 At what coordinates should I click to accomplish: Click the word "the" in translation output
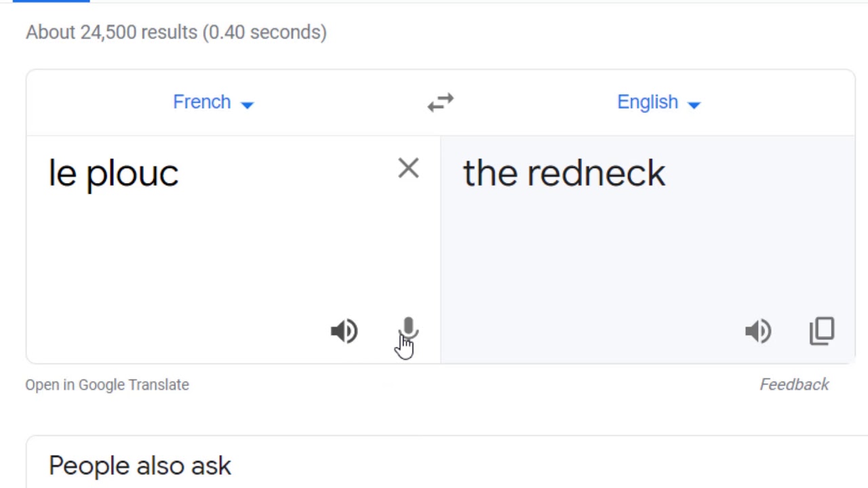[x=490, y=174]
